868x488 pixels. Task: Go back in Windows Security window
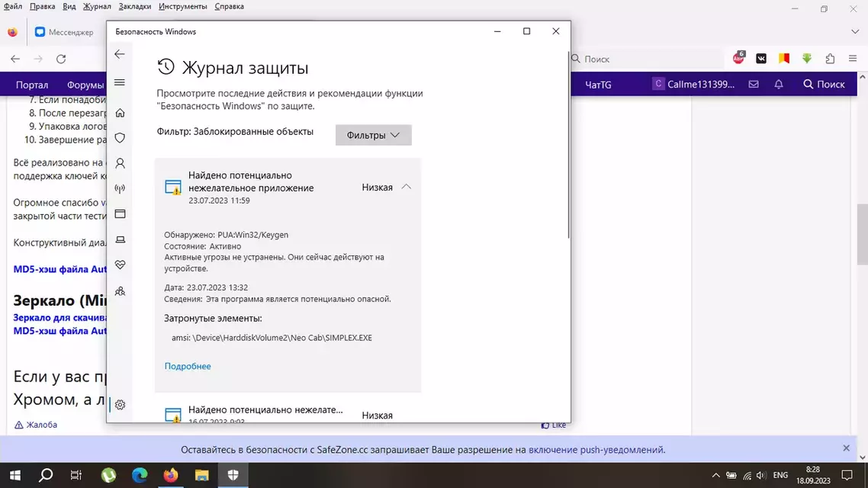pyautogui.click(x=120, y=54)
